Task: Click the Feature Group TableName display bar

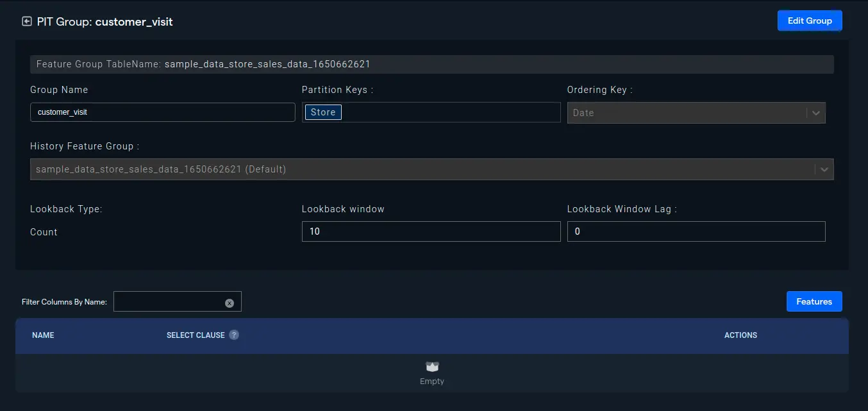Action: [x=432, y=63]
